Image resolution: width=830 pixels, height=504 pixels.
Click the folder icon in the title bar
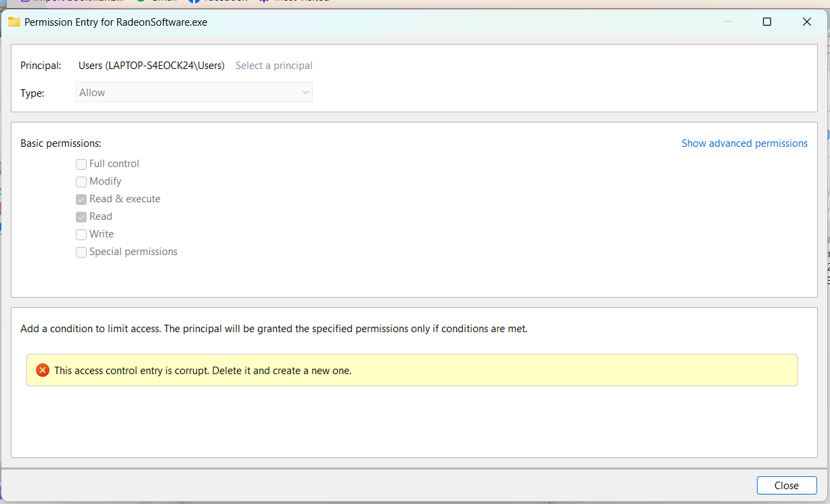click(14, 22)
